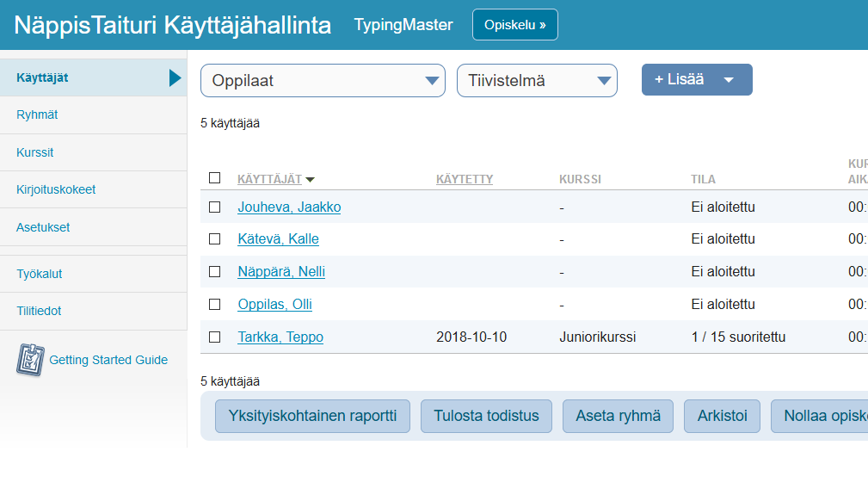The image size is (868, 501).
Task: Expand the Tiivistelmä view dropdown
Action: pos(537,80)
